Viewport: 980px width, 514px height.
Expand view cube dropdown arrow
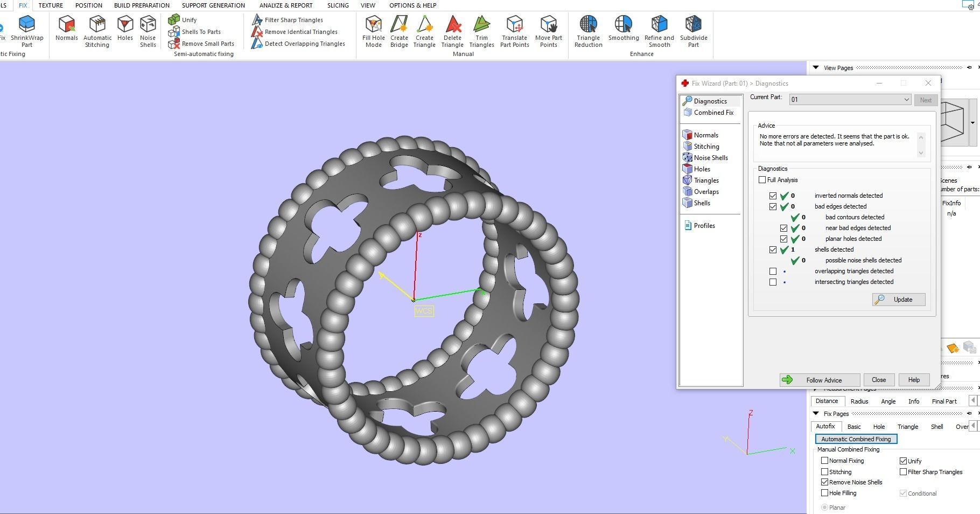[x=972, y=123]
